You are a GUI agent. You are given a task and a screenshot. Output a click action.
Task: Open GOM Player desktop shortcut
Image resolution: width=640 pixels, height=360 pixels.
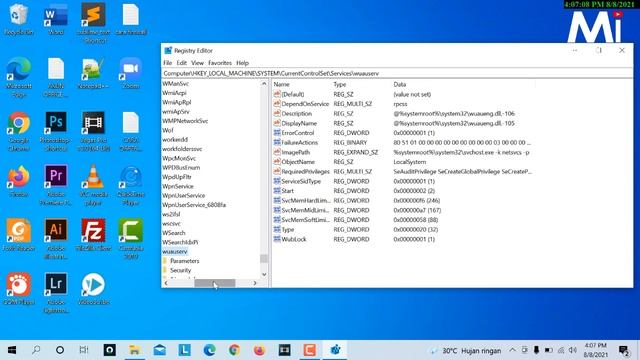pos(19,289)
